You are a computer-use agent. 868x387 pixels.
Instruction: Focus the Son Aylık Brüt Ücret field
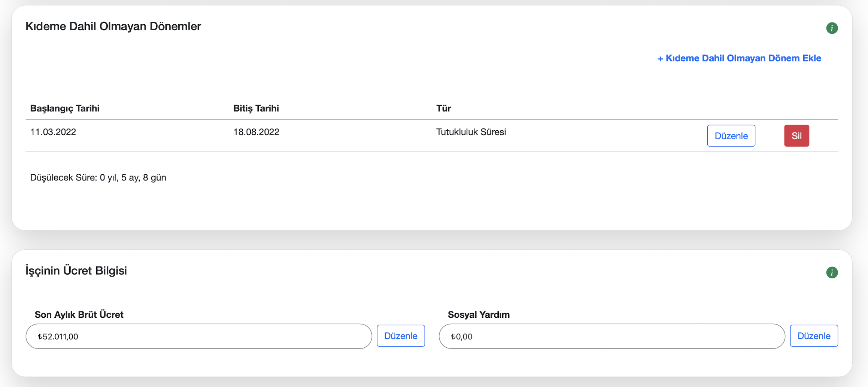click(198, 336)
